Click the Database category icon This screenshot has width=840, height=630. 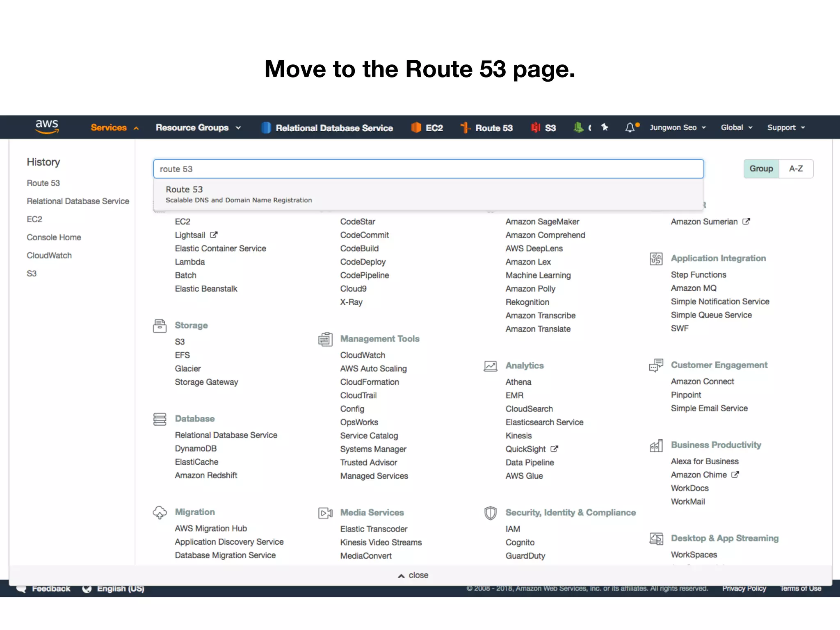pyautogui.click(x=160, y=419)
